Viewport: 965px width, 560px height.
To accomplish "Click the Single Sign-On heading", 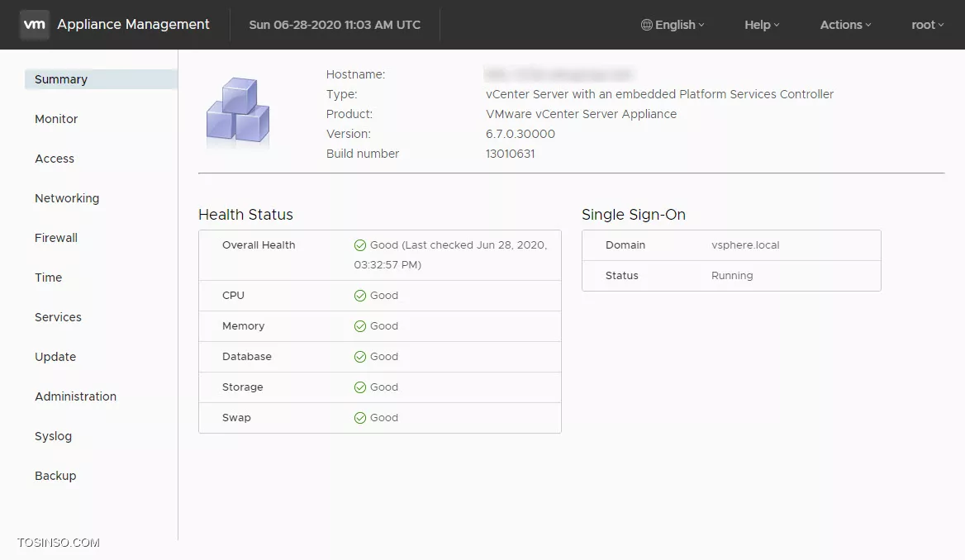I will click(633, 214).
